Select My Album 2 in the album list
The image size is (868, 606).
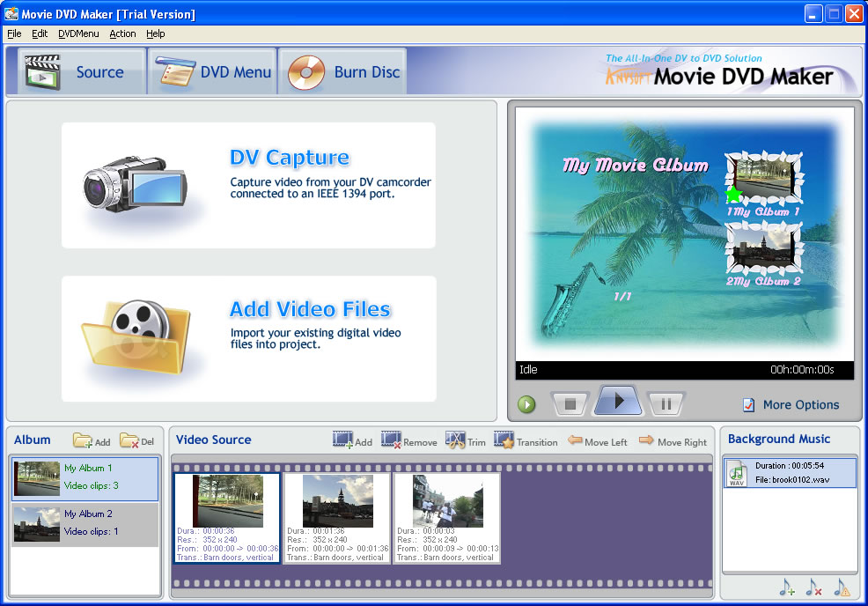click(x=85, y=523)
